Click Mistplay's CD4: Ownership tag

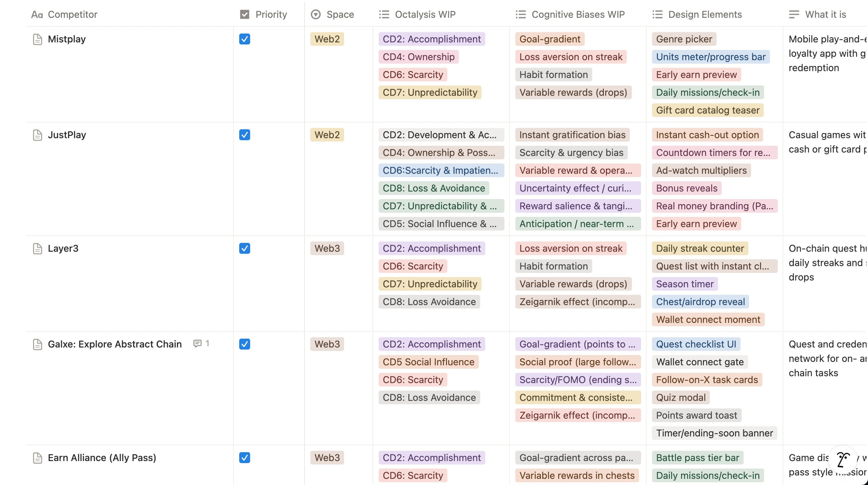coord(419,57)
